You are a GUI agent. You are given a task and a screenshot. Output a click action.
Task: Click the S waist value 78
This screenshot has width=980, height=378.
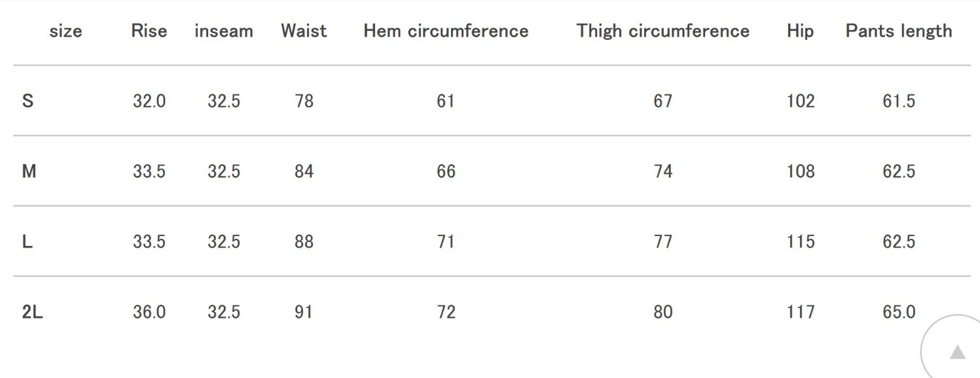click(304, 101)
